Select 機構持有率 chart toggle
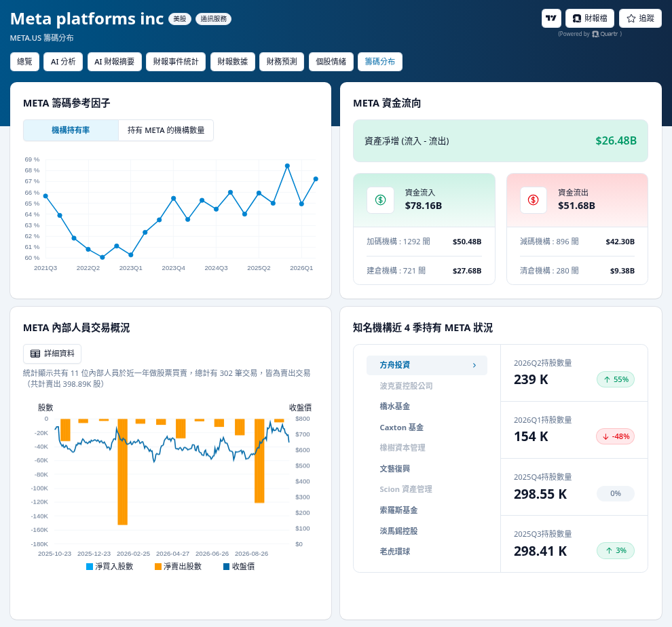 [71, 130]
